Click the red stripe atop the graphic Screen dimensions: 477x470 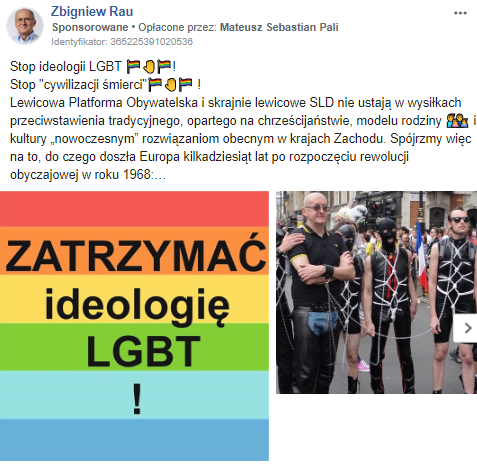tap(134, 209)
